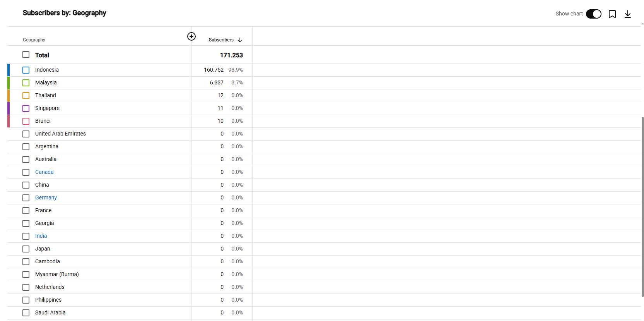Select the blue Indonesia checkbox
This screenshot has width=644, height=321.
pyautogui.click(x=26, y=70)
